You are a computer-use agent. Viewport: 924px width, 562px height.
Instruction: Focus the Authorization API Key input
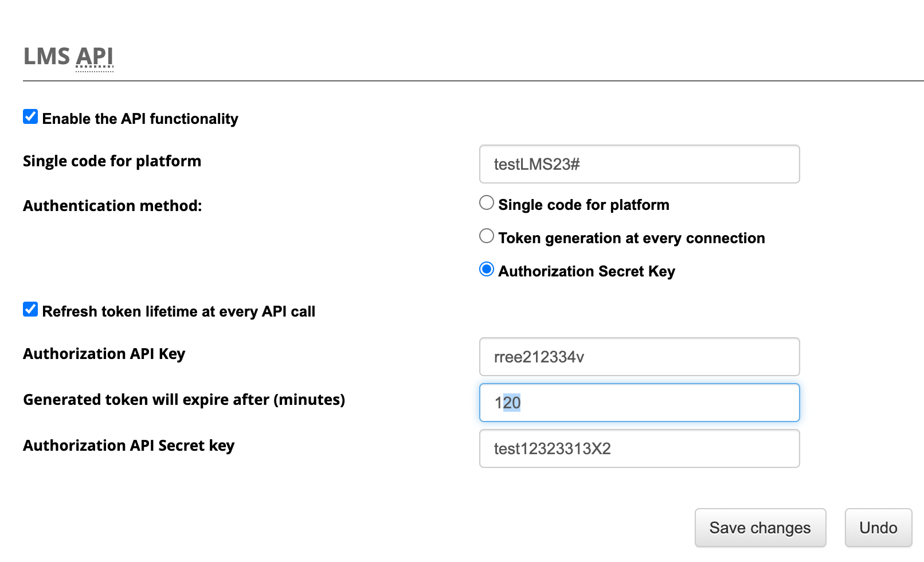point(639,357)
